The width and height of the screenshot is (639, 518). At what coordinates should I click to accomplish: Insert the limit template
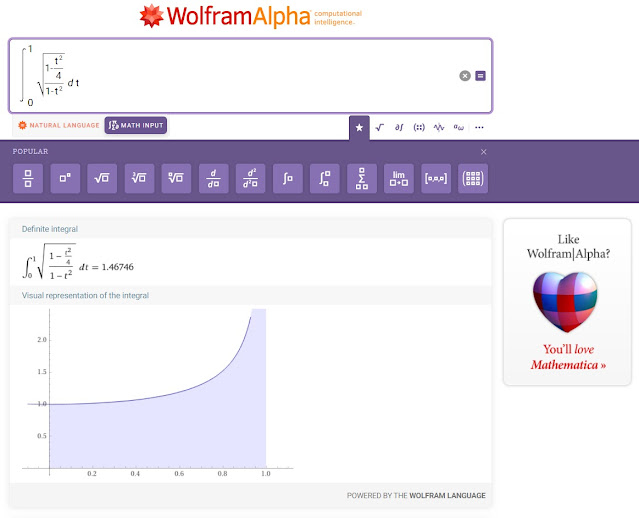point(399,178)
